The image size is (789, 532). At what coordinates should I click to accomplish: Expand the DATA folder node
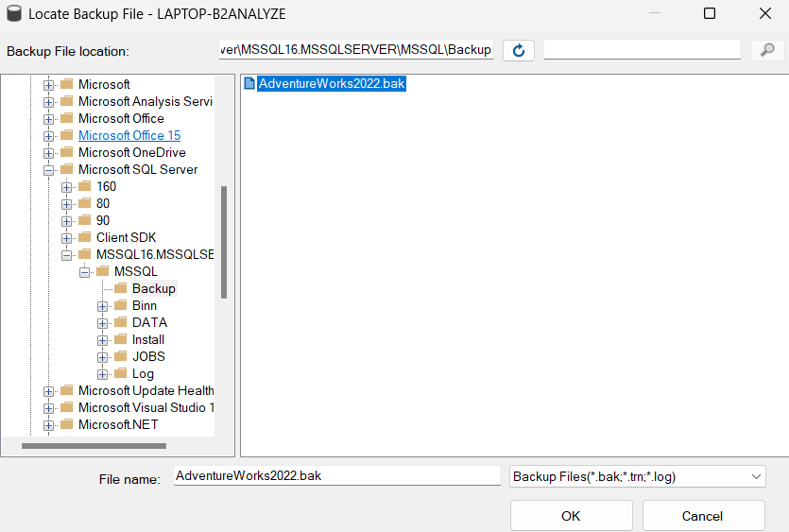[102, 323]
